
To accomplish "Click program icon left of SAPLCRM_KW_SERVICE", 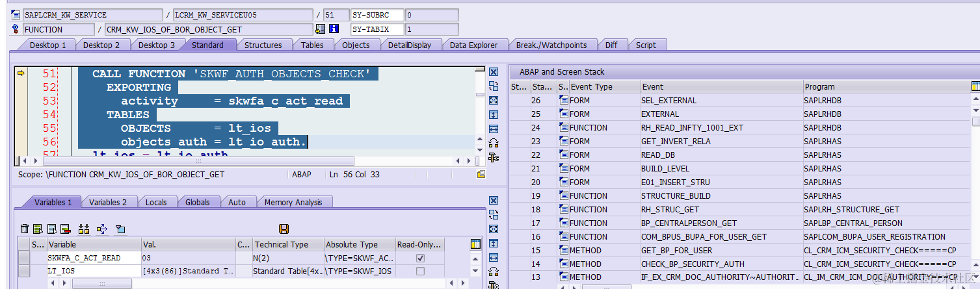I will tap(16, 14).
